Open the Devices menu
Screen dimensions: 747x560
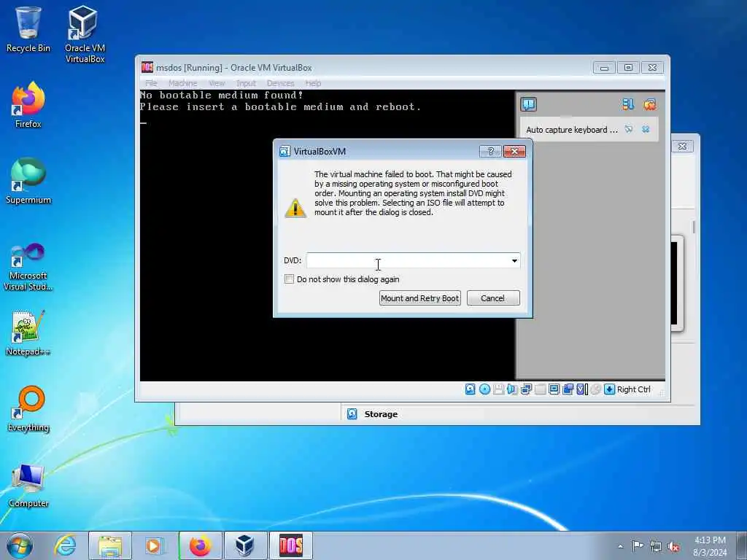tap(281, 83)
